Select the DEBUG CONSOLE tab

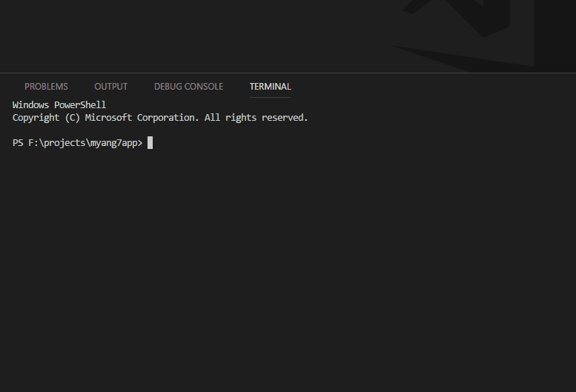pos(188,87)
